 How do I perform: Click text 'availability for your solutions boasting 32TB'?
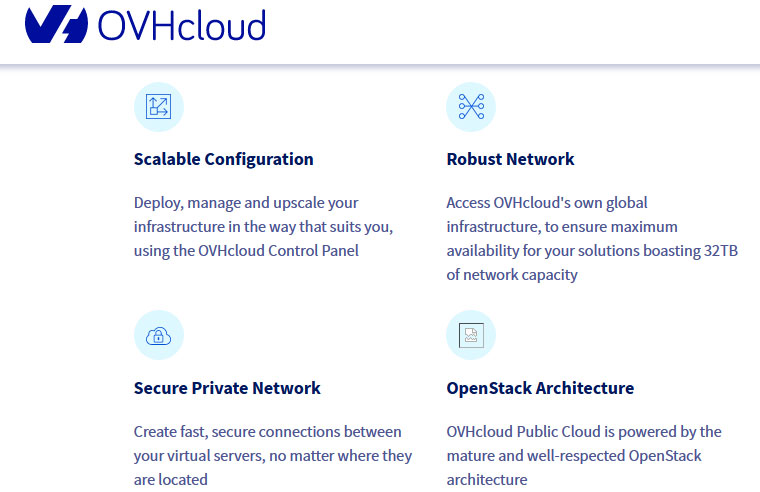pos(592,251)
